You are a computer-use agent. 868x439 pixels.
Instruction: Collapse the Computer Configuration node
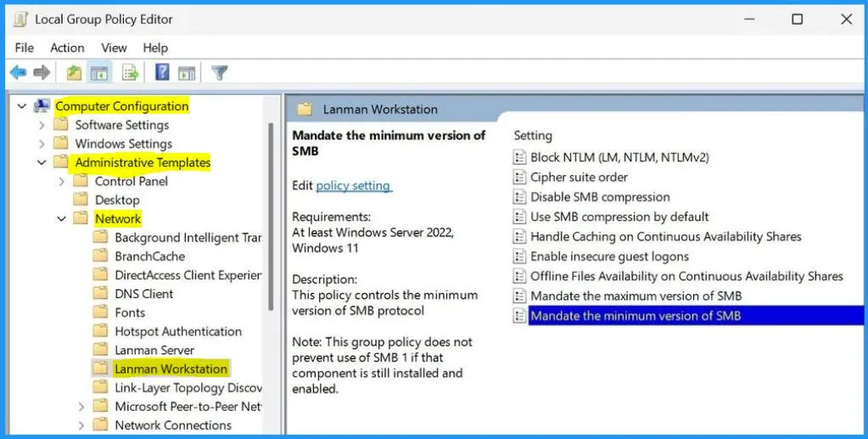tap(22, 106)
